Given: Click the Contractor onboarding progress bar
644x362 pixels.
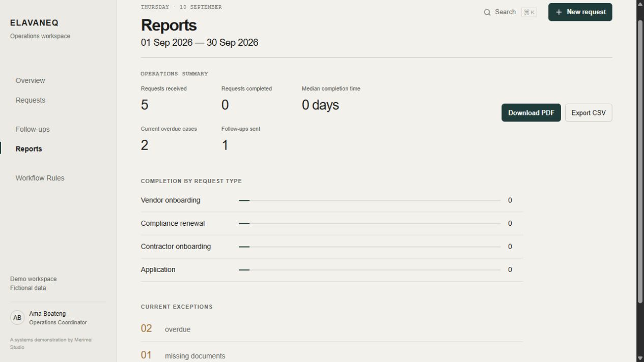Looking at the screenshot, I should pyautogui.click(x=370, y=247).
